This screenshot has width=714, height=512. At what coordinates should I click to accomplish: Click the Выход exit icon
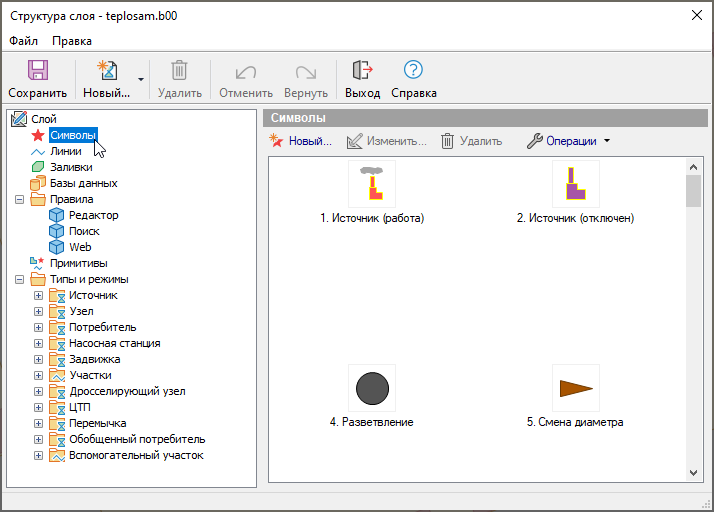(362, 71)
